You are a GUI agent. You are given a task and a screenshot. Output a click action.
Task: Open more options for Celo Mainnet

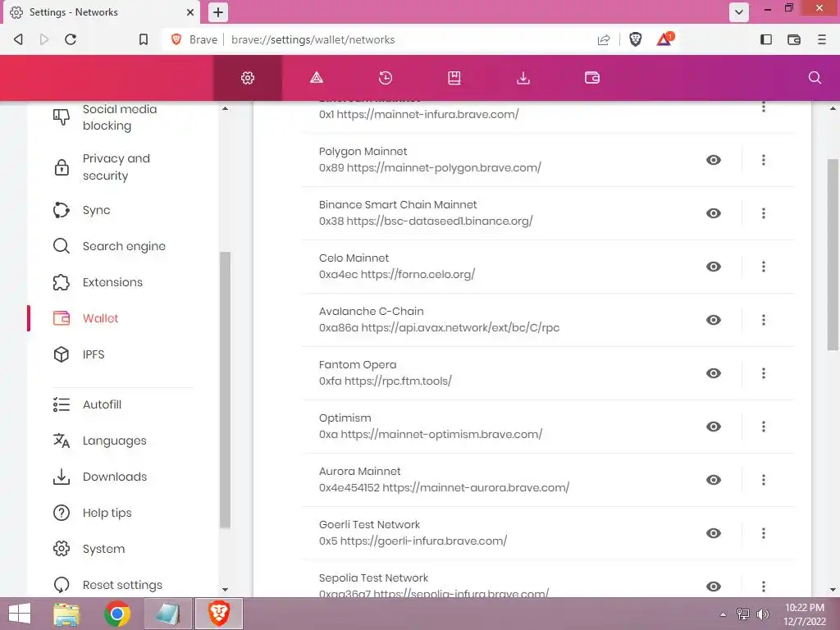(x=764, y=267)
